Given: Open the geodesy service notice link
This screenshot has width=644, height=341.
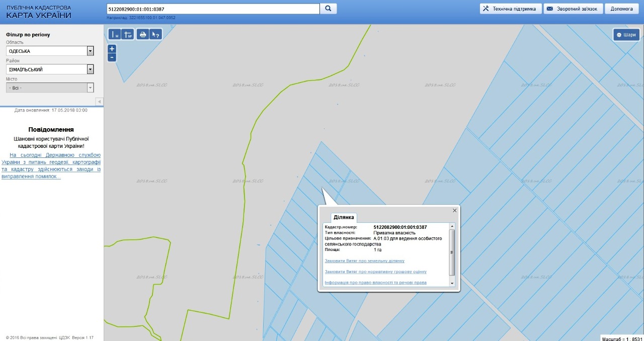Looking at the screenshot, I should tap(51, 166).
